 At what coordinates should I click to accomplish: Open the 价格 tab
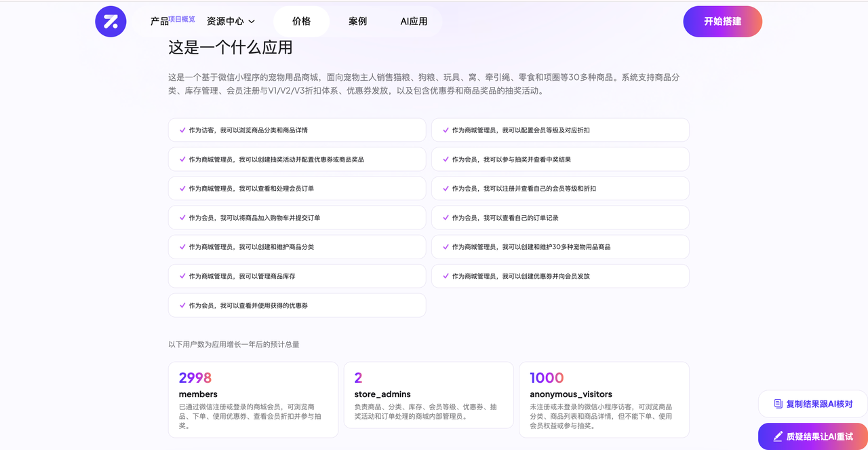coord(302,21)
